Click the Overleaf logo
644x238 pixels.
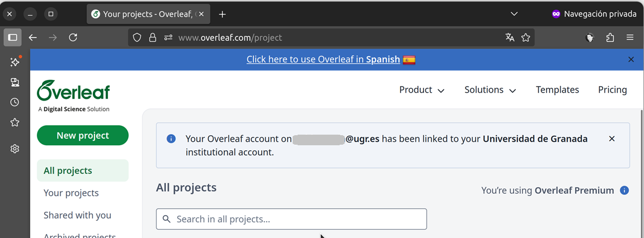73,91
